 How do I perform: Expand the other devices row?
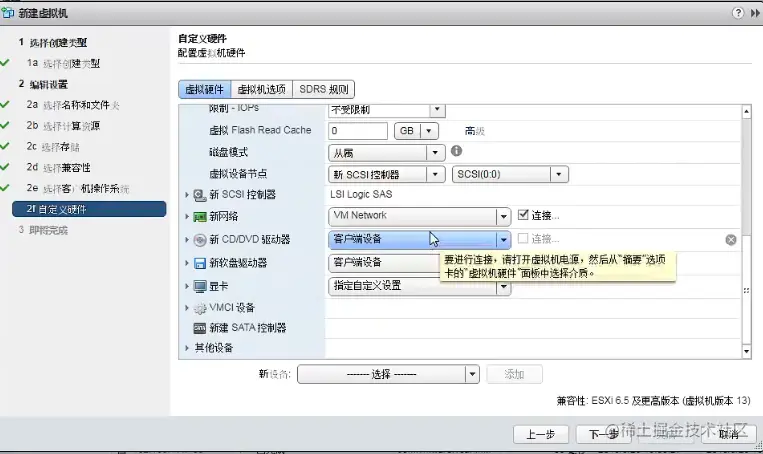click(186, 347)
